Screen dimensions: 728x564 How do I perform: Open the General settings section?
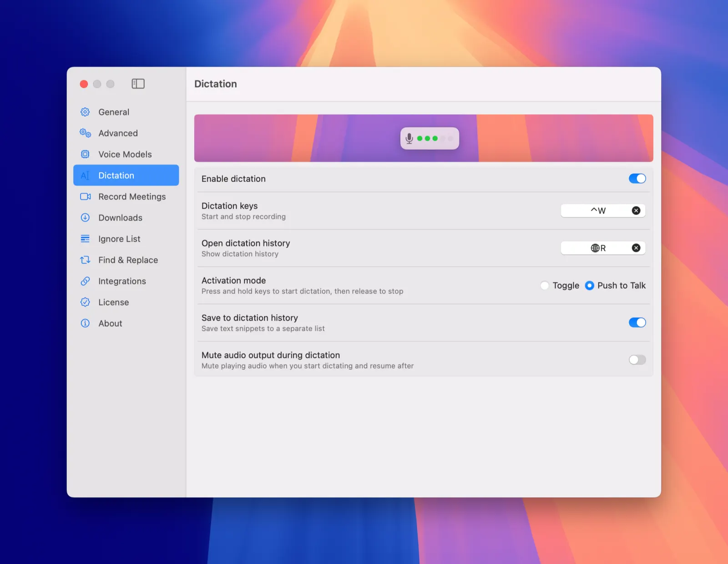pyautogui.click(x=126, y=112)
